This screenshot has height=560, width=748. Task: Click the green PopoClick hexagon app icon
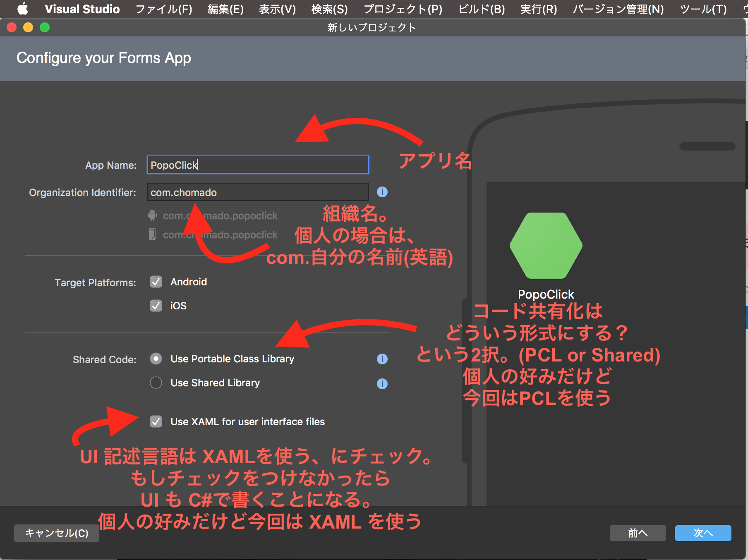(x=546, y=246)
